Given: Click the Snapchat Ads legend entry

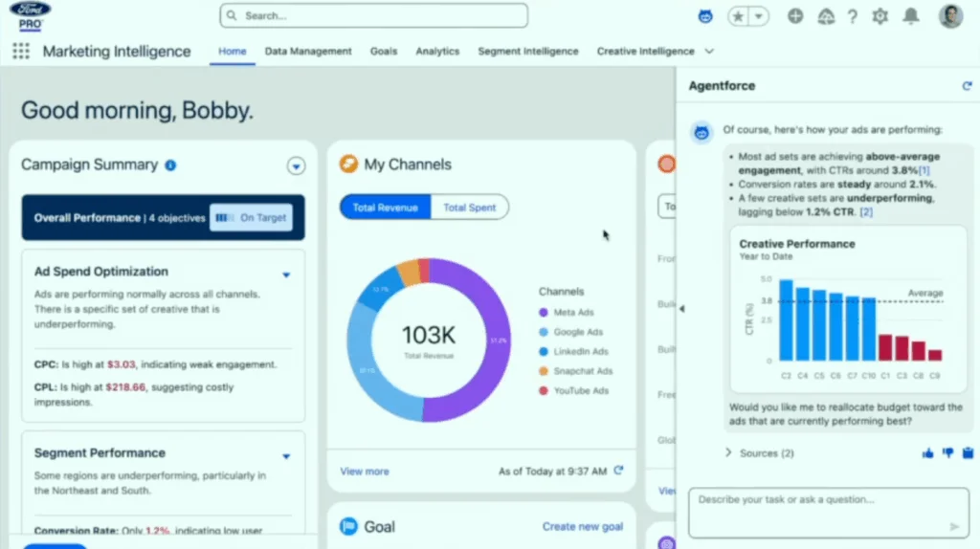Looking at the screenshot, I should [575, 371].
